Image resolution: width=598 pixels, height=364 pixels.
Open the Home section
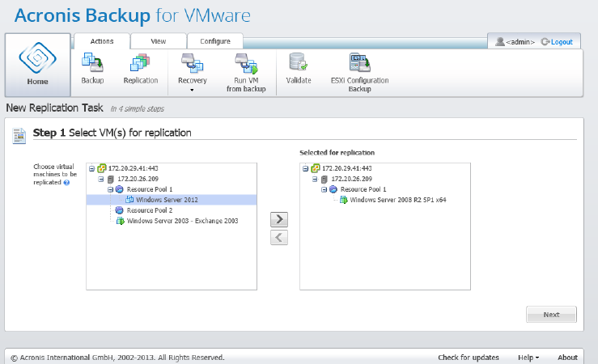37,65
